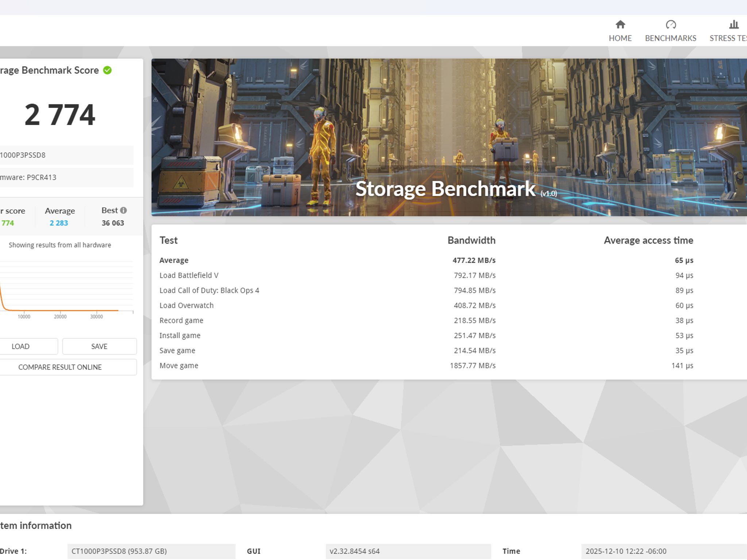Click the Average score value 2 283

(x=59, y=223)
